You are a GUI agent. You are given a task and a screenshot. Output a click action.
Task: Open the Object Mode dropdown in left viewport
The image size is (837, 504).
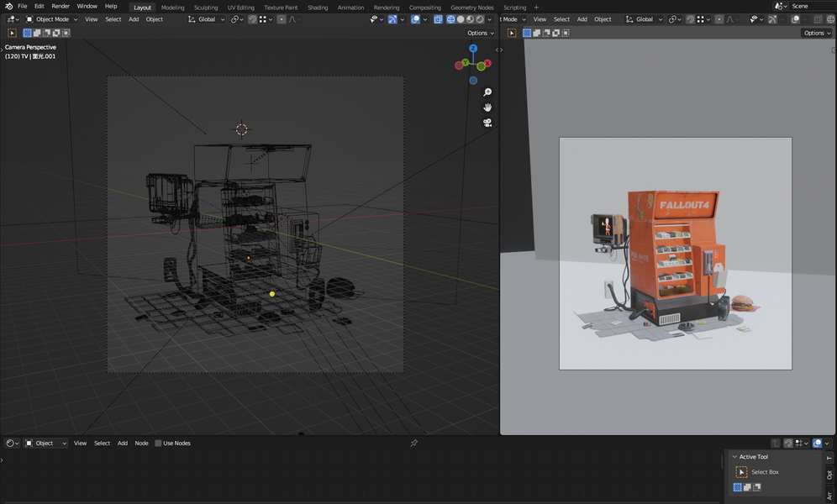tap(51, 19)
